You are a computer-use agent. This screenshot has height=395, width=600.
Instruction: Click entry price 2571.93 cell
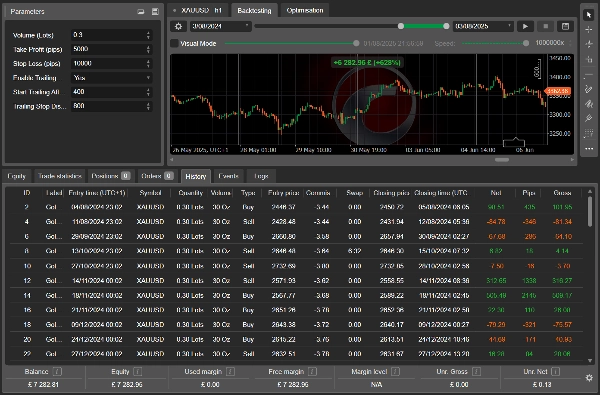pos(284,281)
